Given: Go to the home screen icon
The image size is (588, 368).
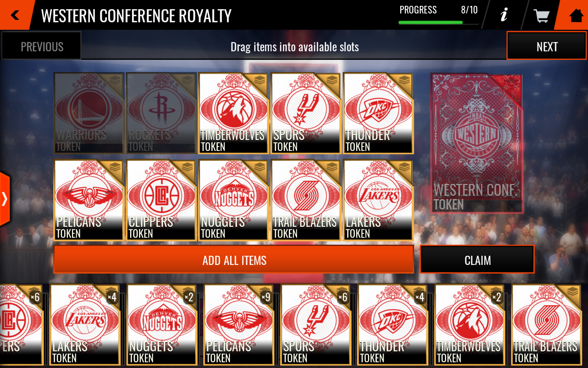Looking at the screenshot, I should [x=576, y=15].
